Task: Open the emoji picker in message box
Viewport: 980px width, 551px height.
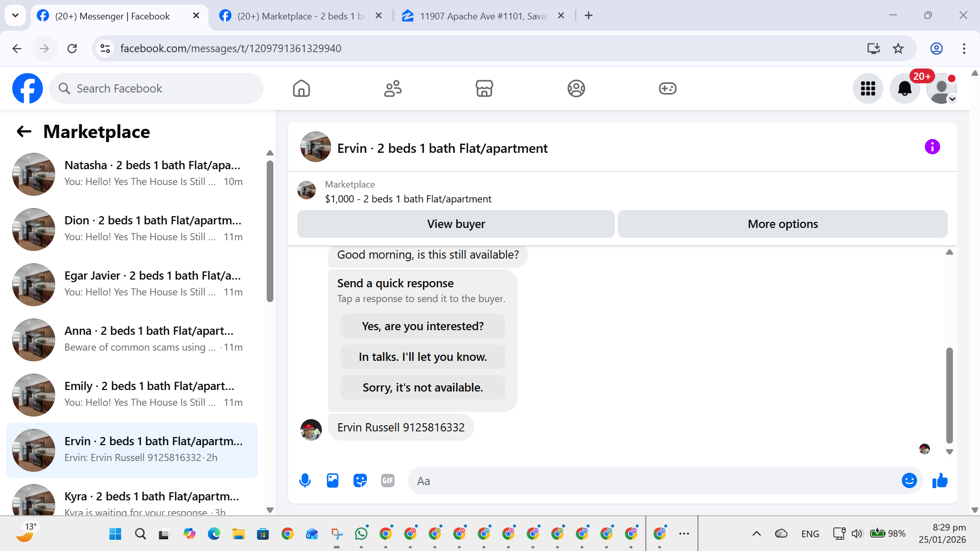Action: pos(909,480)
